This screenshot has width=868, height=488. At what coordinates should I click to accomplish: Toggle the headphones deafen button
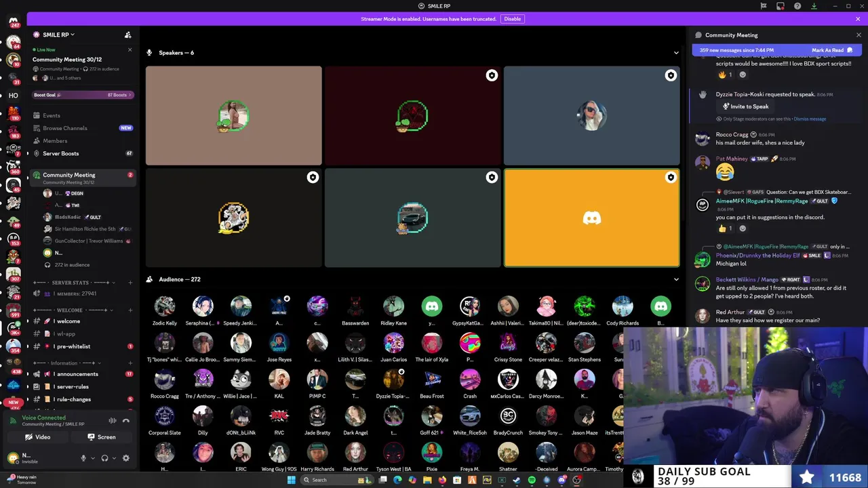point(104,458)
